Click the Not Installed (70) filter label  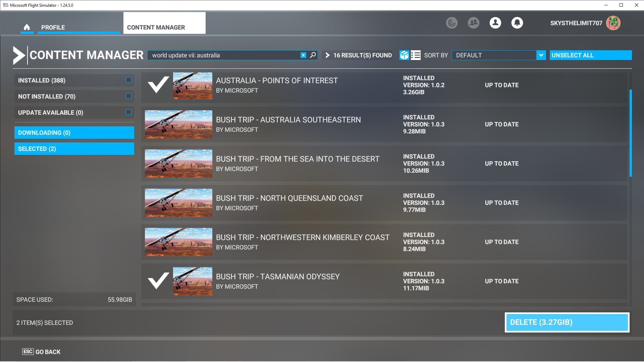(x=47, y=97)
